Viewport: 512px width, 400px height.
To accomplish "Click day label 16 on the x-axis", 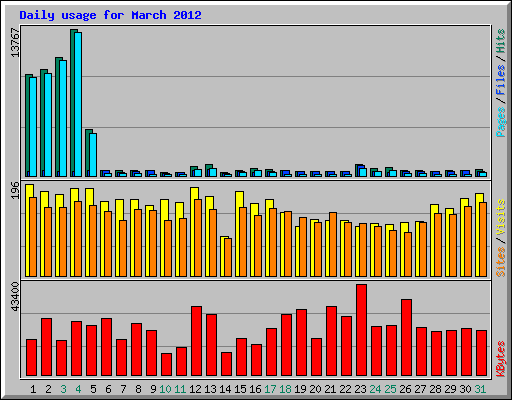I will pos(255,389).
